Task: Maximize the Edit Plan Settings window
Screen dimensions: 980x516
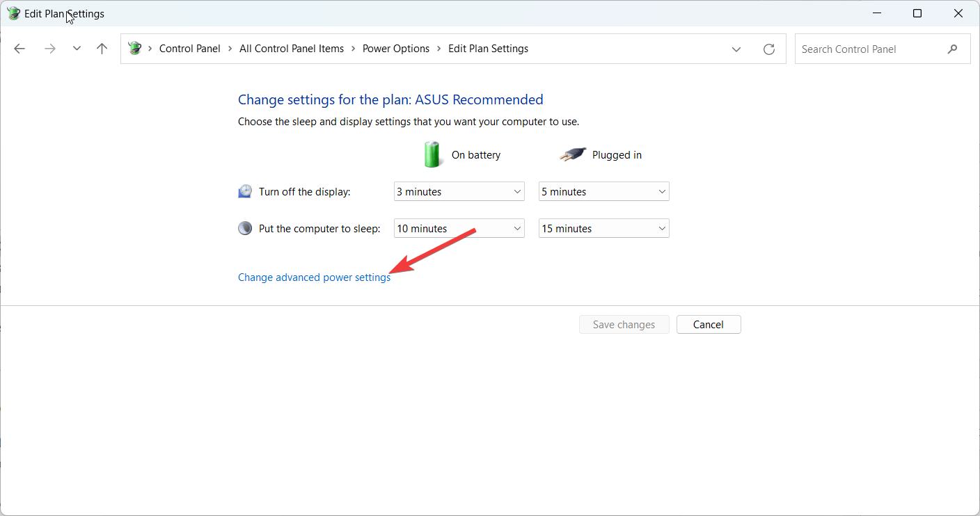Action: (917, 13)
